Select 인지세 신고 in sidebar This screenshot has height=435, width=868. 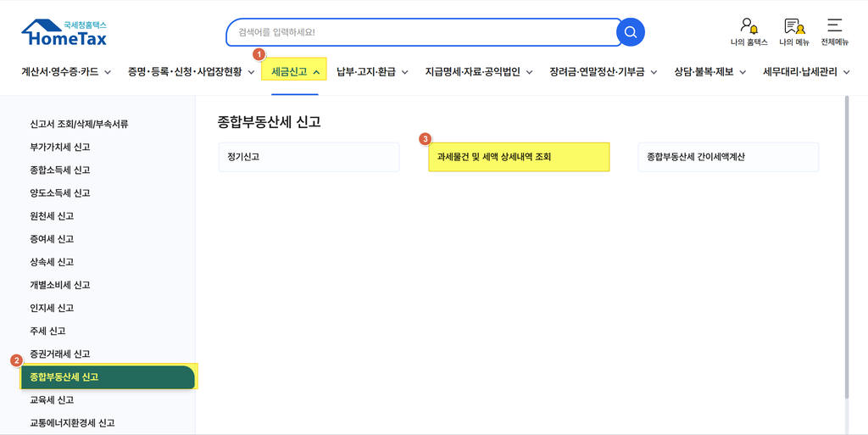52,308
